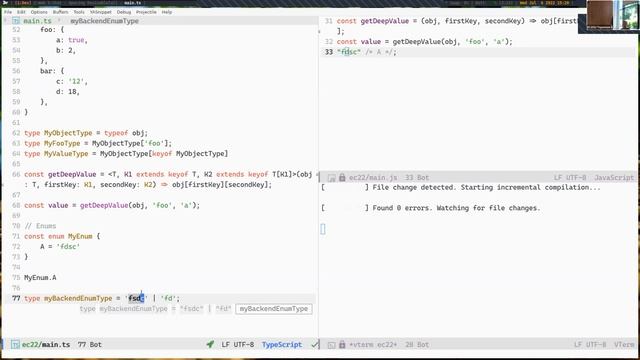Click 'const value' on line 32 of main.js

359,42
